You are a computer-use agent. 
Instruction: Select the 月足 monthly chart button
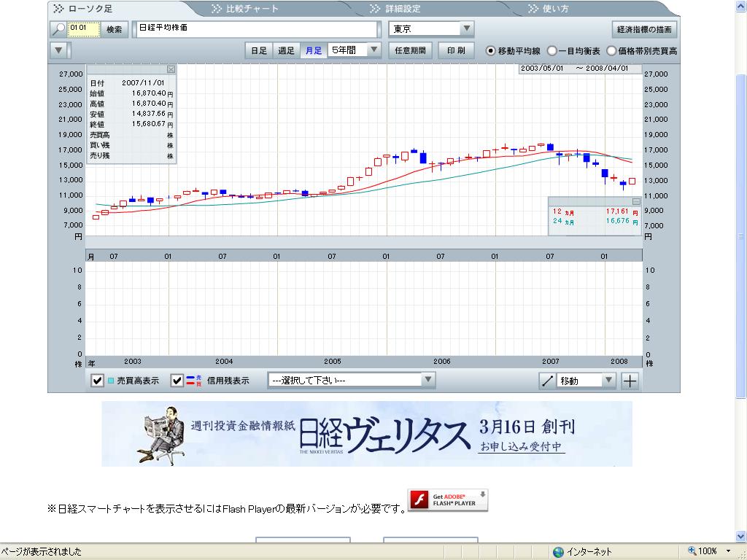pos(314,50)
